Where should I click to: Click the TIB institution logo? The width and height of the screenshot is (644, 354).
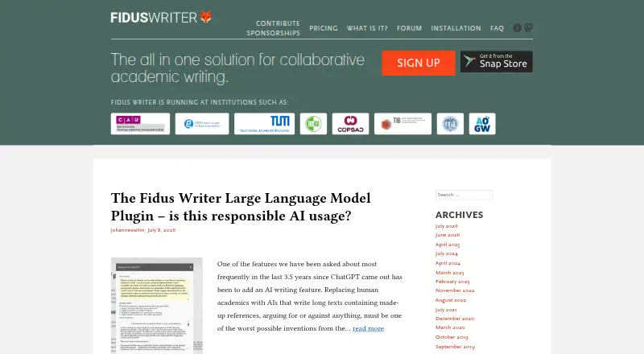403,124
